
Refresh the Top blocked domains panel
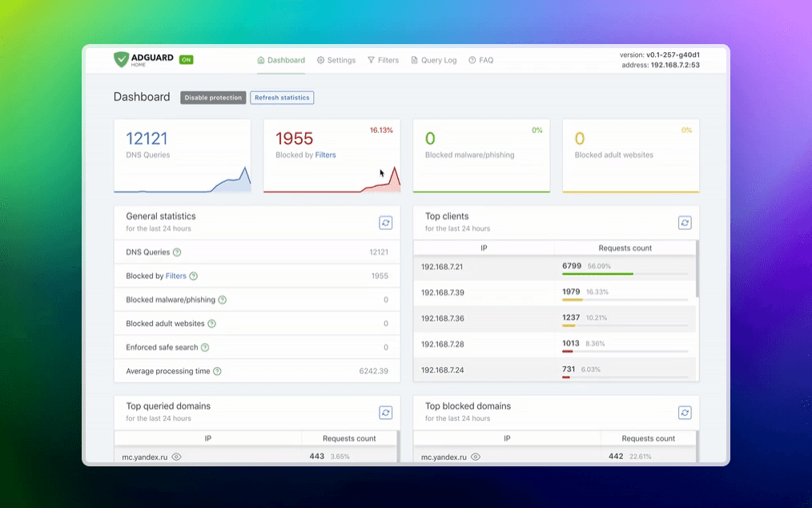[685, 412]
